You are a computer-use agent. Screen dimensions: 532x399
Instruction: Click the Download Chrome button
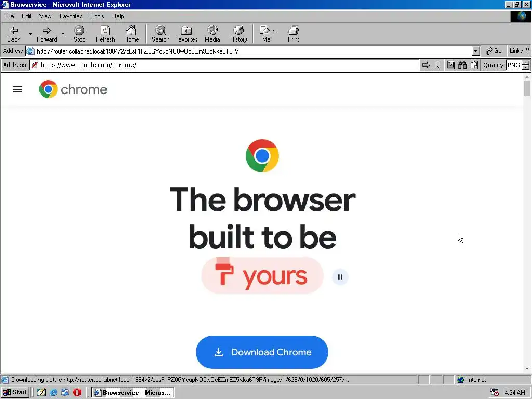point(262,352)
